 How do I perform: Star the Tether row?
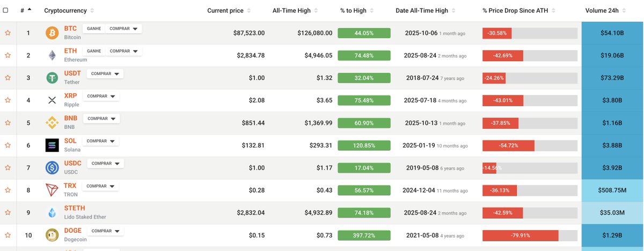point(8,78)
